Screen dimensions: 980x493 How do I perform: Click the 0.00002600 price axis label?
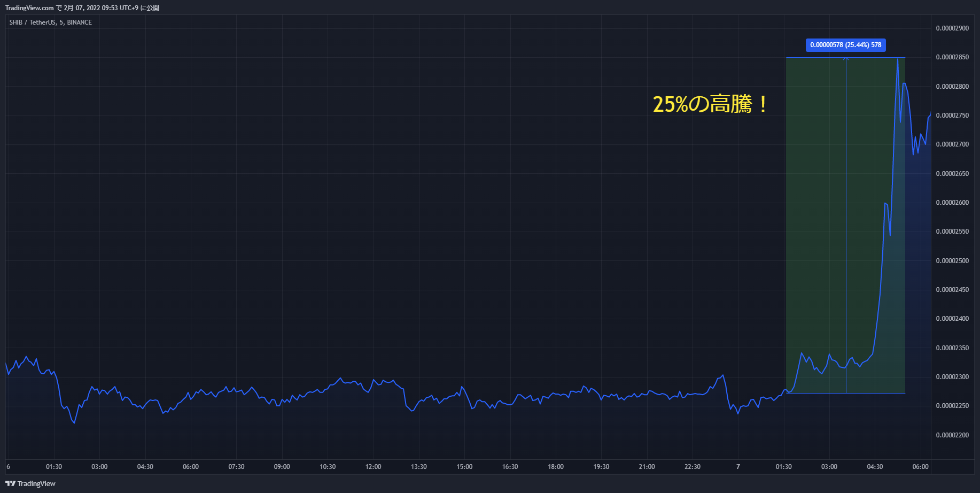pos(952,203)
